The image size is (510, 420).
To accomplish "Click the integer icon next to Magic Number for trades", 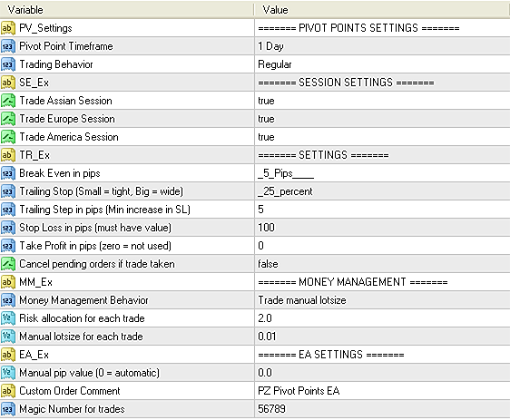I will coord(8,409).
